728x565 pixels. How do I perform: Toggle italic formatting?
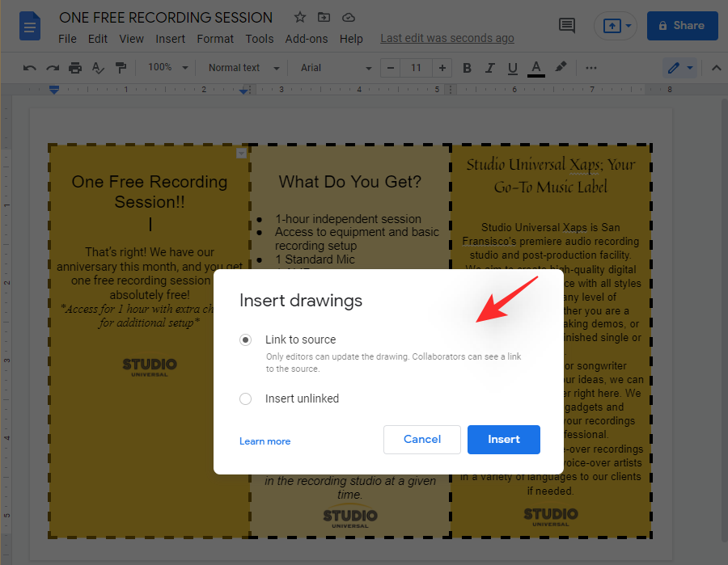coord(489,68)
